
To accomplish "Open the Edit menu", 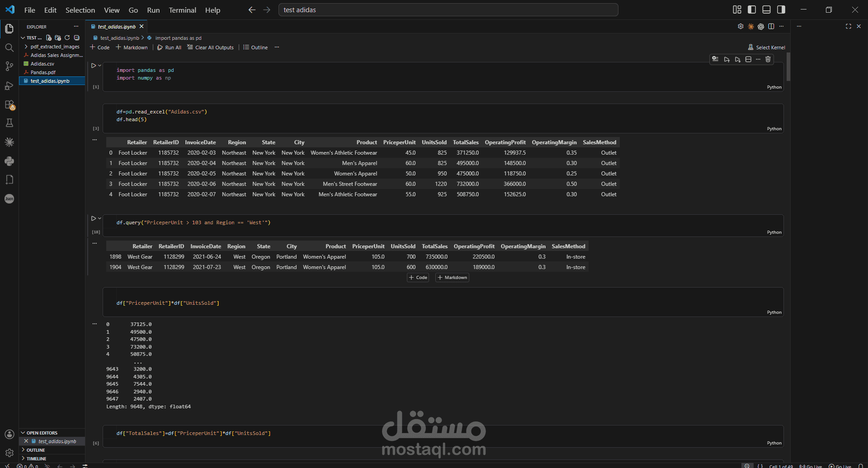I will pyautogui.click(x=50, y=10).
